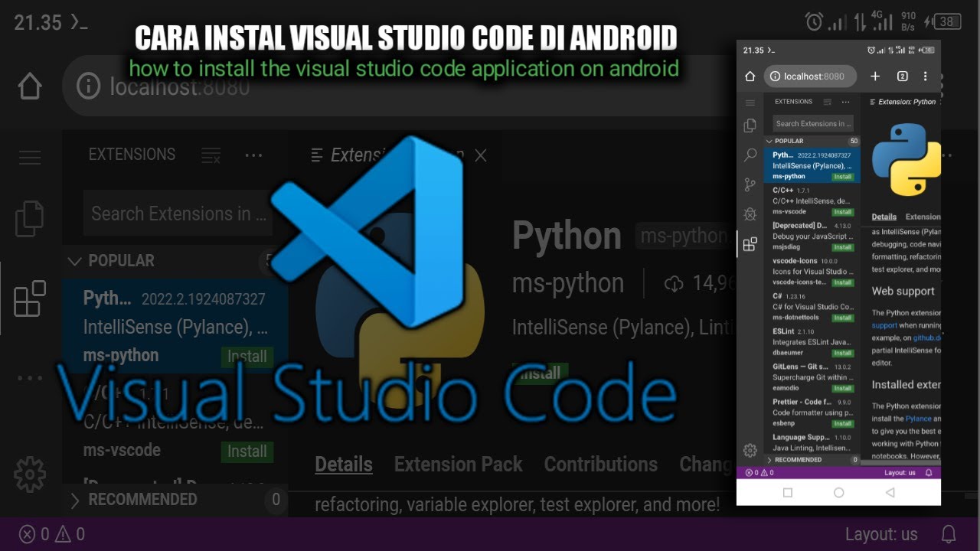Image resolution: width=980 pixels, height=551 pixels.
Task: Install dbaeumer ESLint extension in inset
Action: coord(843,353)
